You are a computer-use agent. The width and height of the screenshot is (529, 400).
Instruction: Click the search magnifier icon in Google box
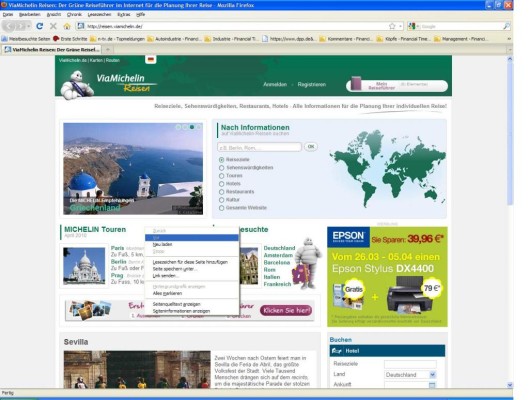506,26
